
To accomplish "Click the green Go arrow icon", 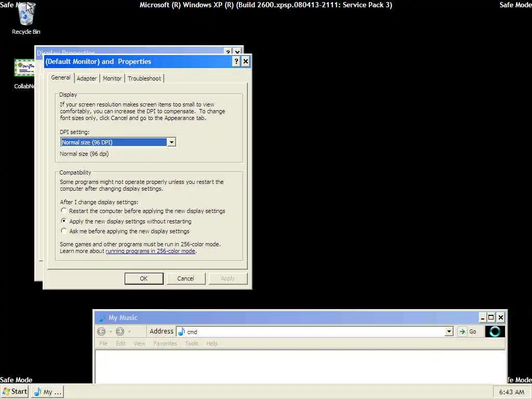I will [x=462, y=331].
